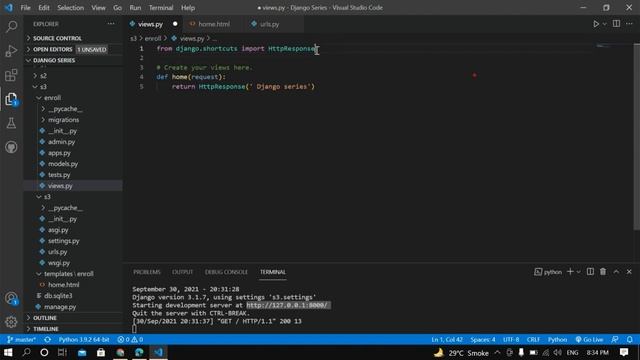This screenshot has width=640, height=360.
Task: Open the Manage gear menu
Action: (11, 322)
